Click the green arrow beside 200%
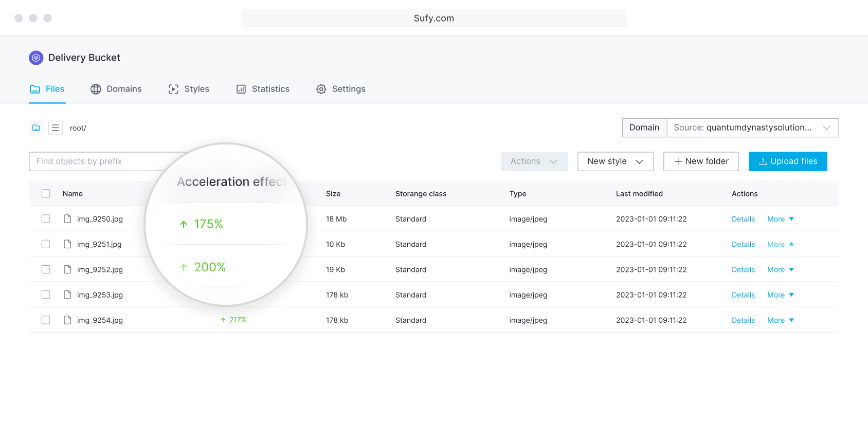This screenshot has width=868, height=440. click(x=184, y=267)
